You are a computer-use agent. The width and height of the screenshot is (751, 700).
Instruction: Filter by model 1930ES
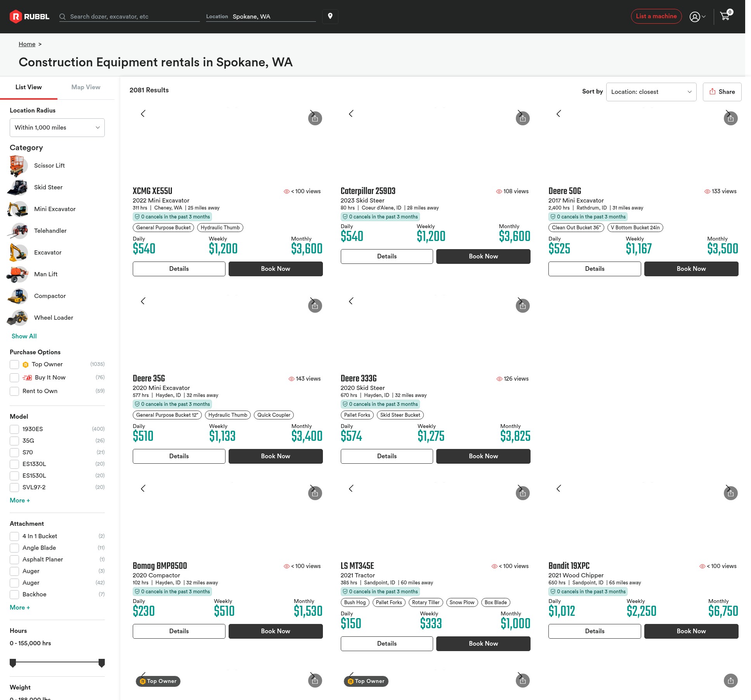(x=14, y=429)
